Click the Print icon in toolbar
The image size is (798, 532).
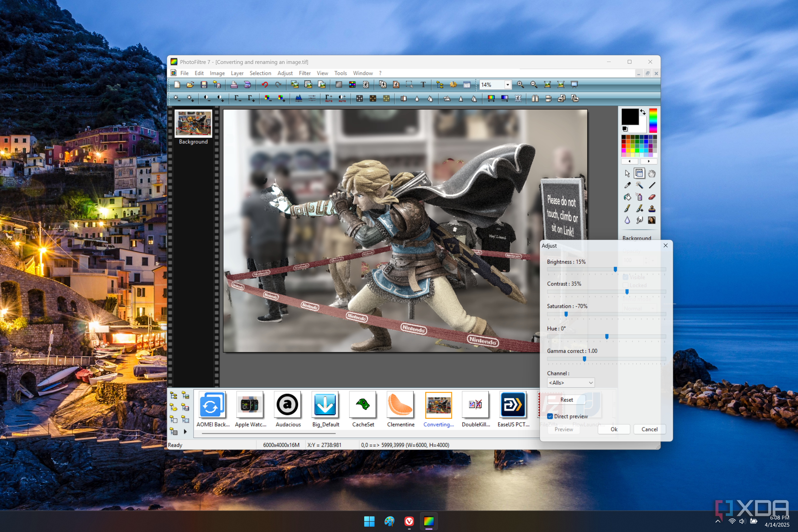pos(234,84)
